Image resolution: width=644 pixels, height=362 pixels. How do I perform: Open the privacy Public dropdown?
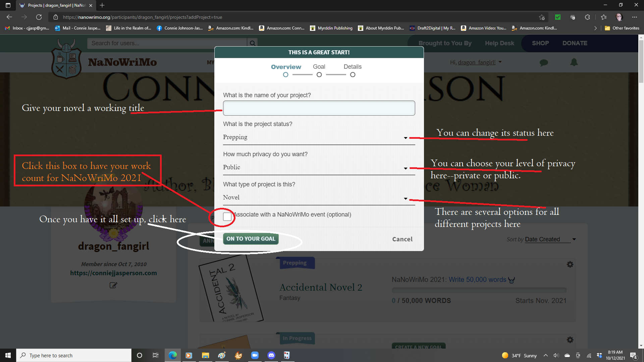tap(405, 168)
